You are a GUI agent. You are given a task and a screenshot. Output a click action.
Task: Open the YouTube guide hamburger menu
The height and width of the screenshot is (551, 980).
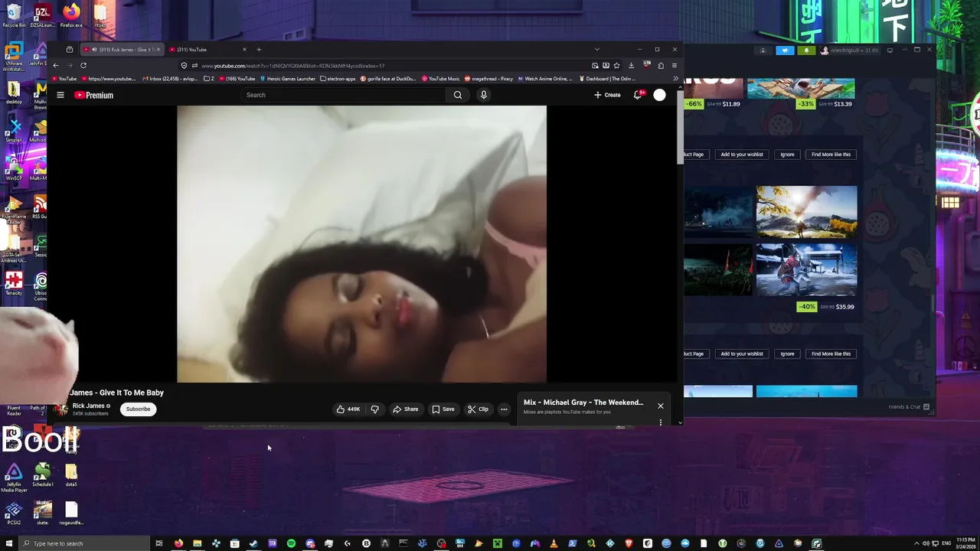60,95
